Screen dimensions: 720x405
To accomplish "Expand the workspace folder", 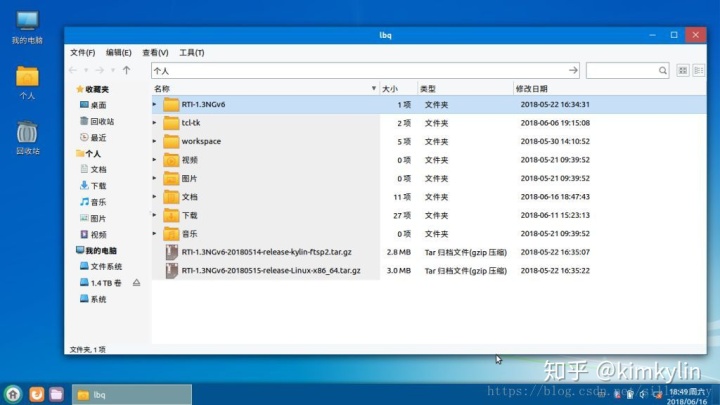I will point(155,141).
